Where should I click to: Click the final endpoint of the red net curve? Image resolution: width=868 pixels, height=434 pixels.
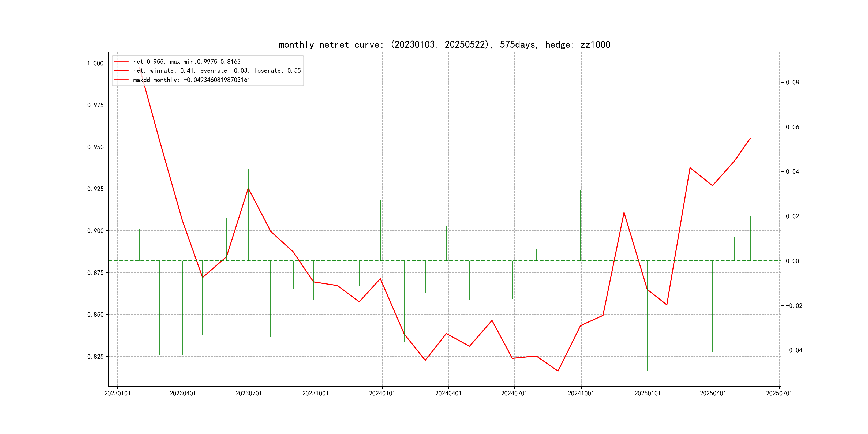(x=750, y=138)
